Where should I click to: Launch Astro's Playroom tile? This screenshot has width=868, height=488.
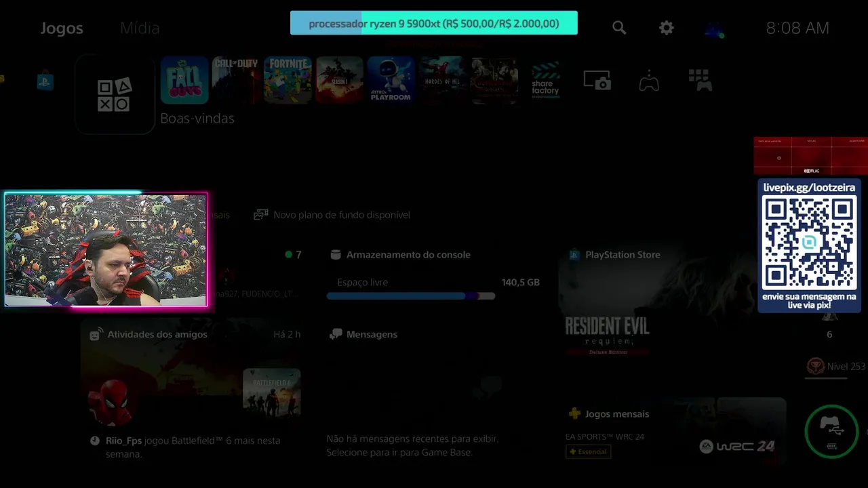click(x=391, y=80)
